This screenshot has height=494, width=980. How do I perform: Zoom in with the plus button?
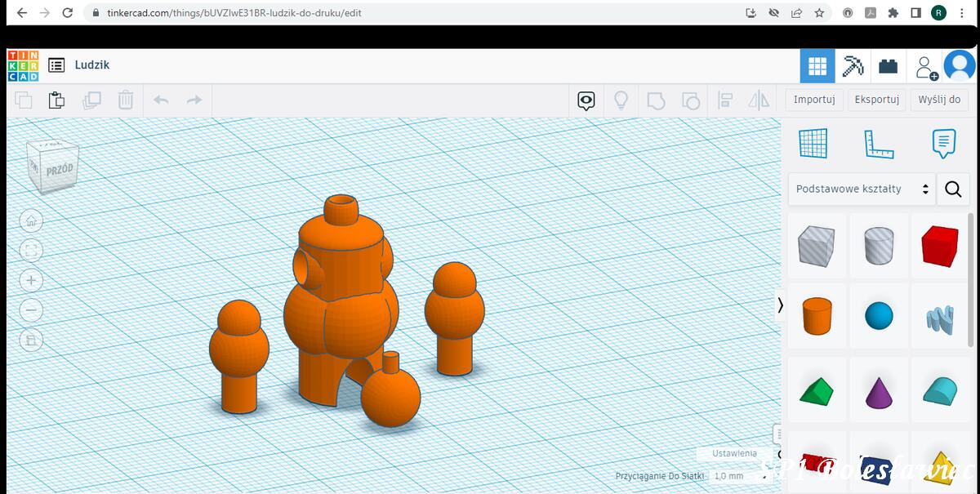31,281
